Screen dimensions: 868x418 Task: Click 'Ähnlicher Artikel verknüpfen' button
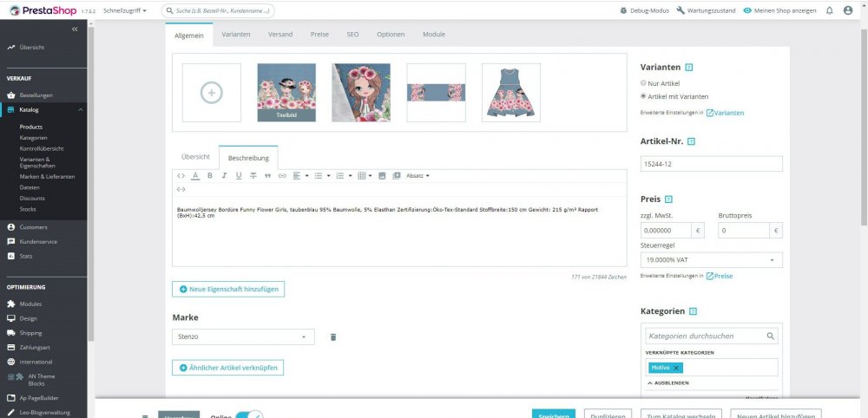tap(227, 368)
